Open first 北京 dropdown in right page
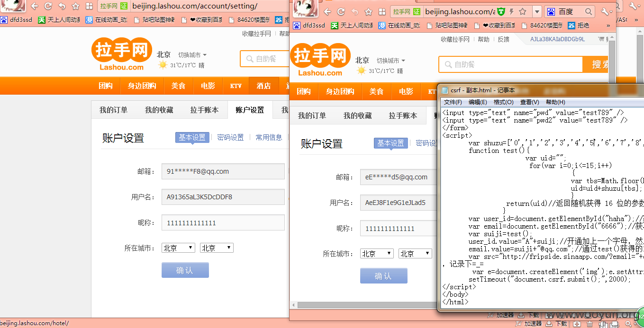This screenshot has width=644, height=328. pyautogui.click(x=377, y=254)
